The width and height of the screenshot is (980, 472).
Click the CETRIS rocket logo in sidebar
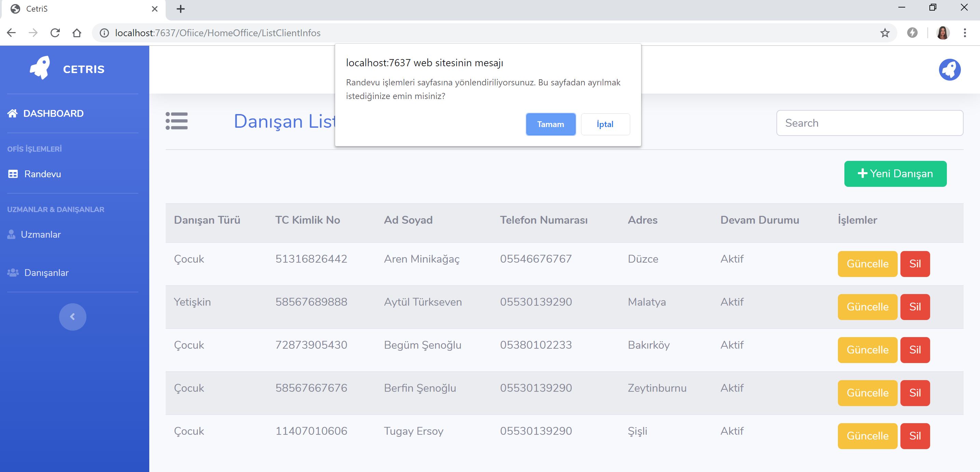coord(40,68)
